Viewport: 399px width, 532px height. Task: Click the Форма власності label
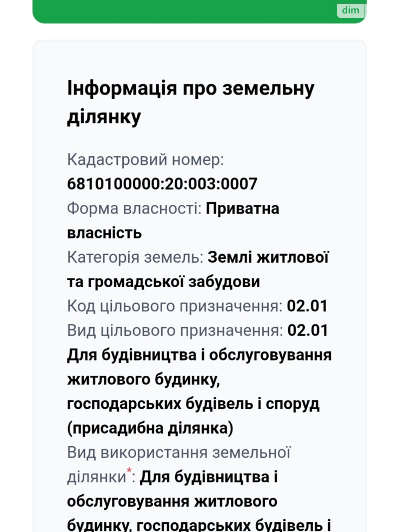[x=134, y=208]
